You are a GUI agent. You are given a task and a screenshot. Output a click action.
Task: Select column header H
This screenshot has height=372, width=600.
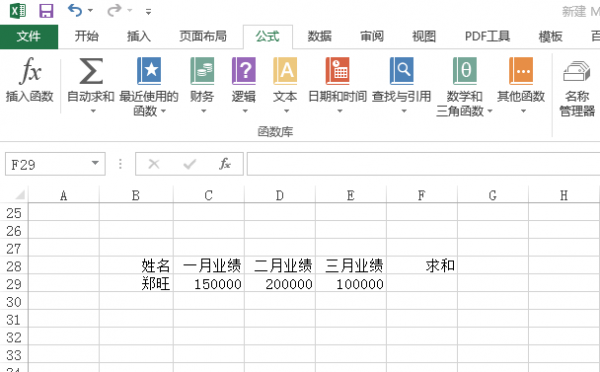tap(564, 196)
